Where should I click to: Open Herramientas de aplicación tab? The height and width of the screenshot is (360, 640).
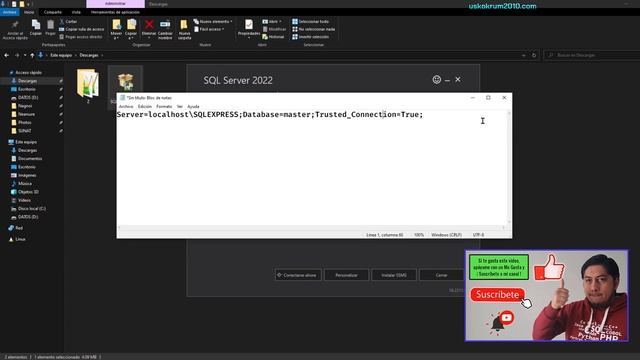(x=115, y=12)
